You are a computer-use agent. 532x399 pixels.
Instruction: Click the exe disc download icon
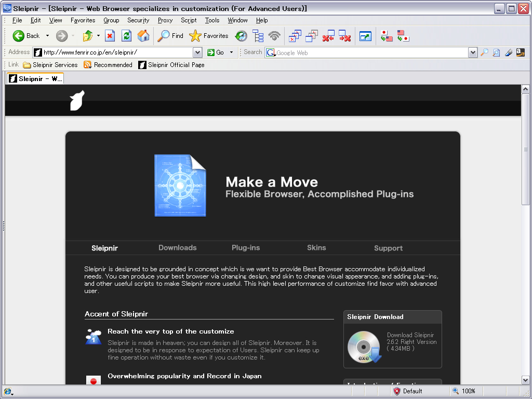point(364,347)
